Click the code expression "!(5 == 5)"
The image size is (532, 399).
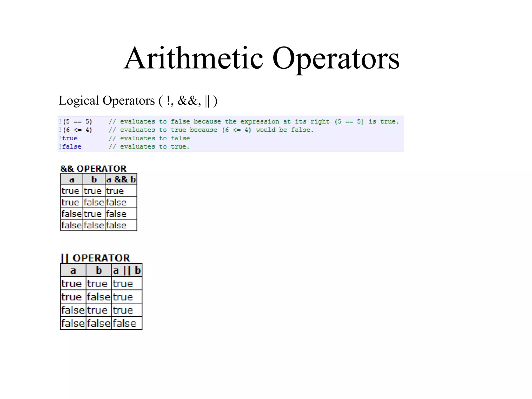(75, 122)
